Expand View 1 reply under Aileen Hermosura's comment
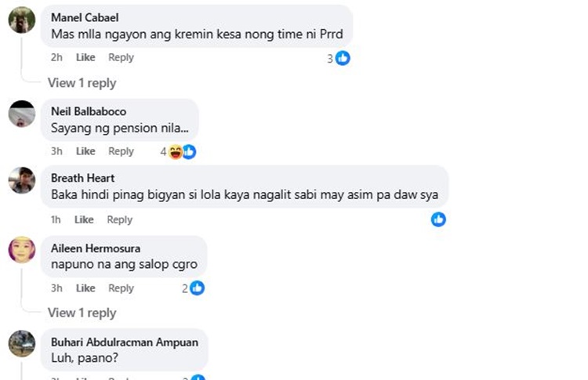This screenshot has width=588, height=380. (82, 313)
